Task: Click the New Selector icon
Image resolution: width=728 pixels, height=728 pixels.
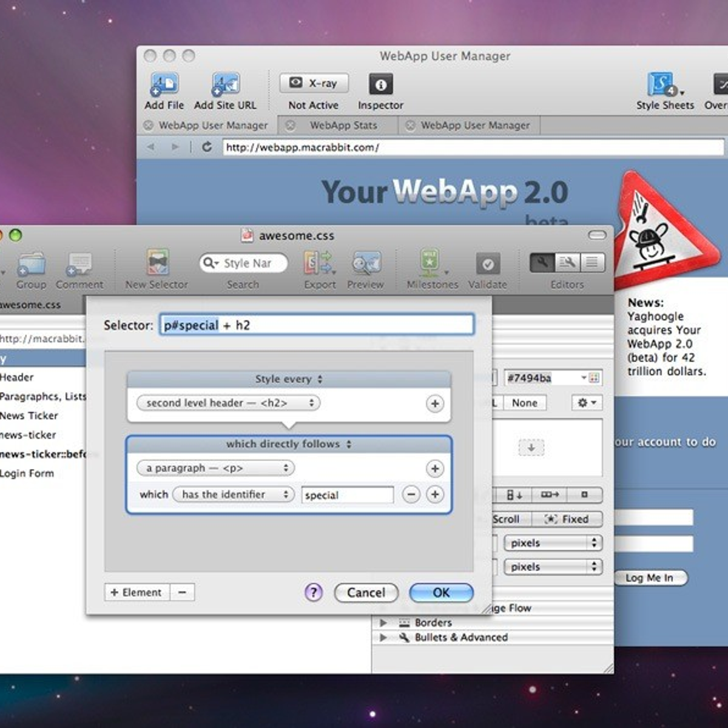Action: click(157, 263)
